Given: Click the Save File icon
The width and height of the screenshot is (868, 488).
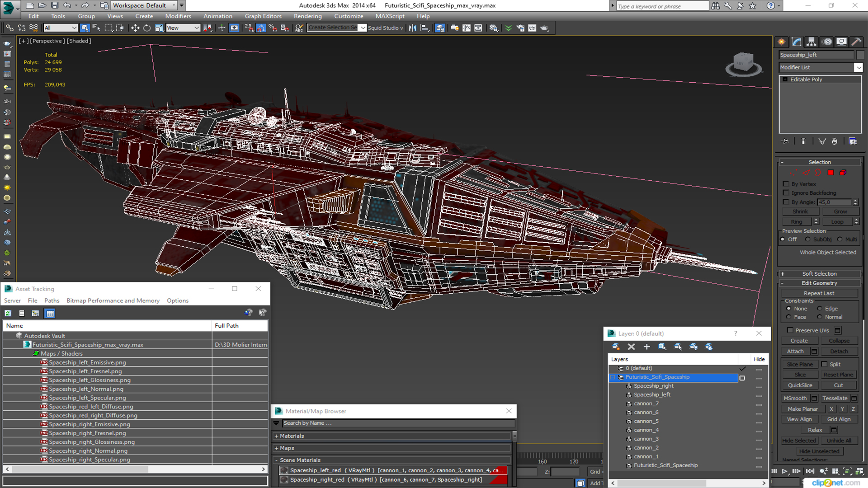Looking at the screenshot, I should pos(54,5).
